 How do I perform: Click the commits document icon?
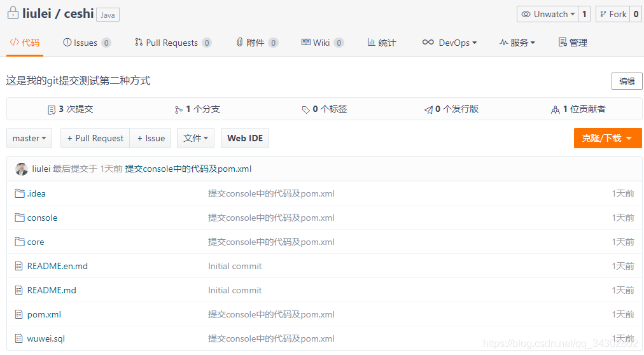click(52, 110)
